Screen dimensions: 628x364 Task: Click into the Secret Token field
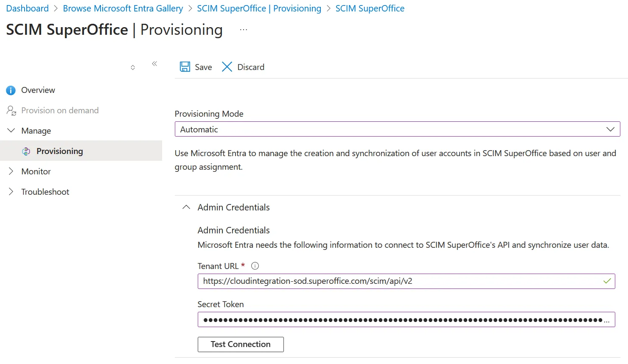point(402,320)
